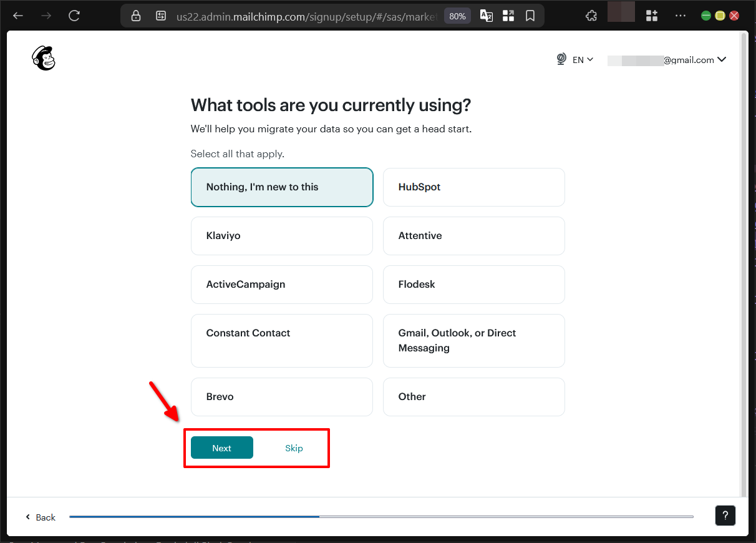
Task: Click the Mailchimp Freddie logo
Action: click(42, 57)
